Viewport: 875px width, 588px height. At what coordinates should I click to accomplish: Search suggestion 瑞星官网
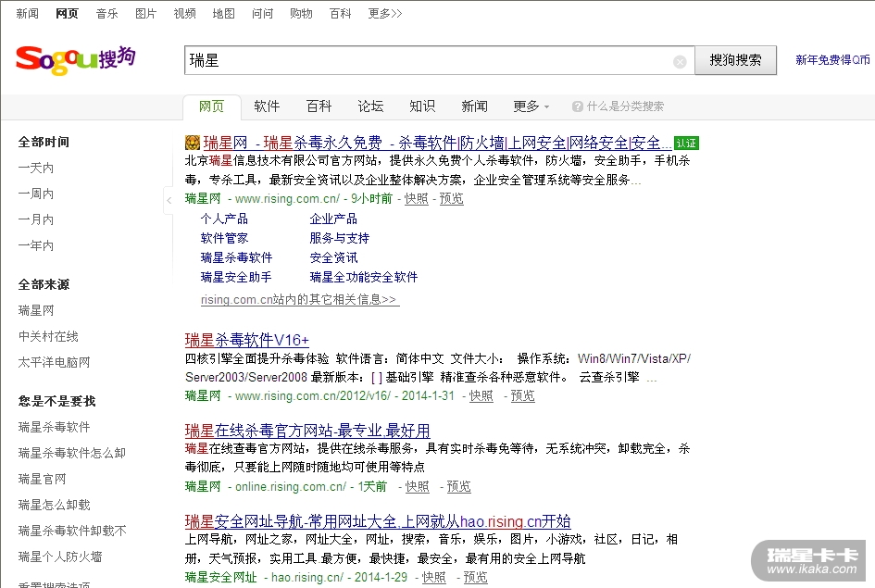(42, 480)
